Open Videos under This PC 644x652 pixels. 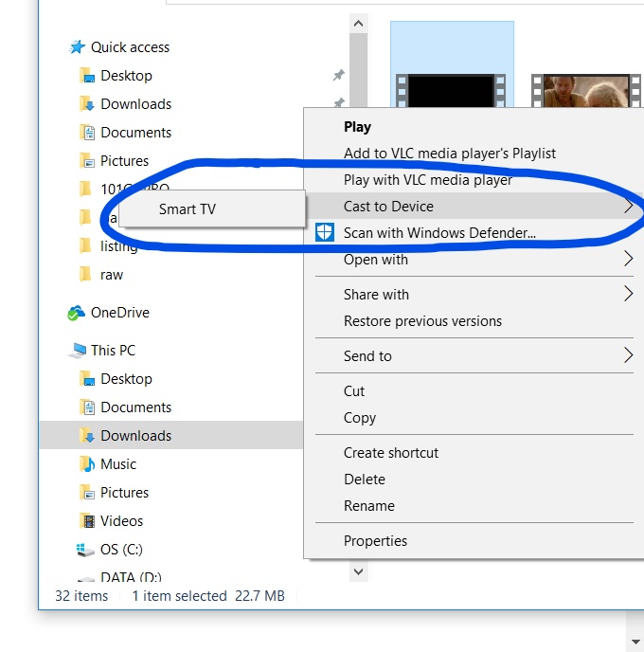tap(122, 521)
